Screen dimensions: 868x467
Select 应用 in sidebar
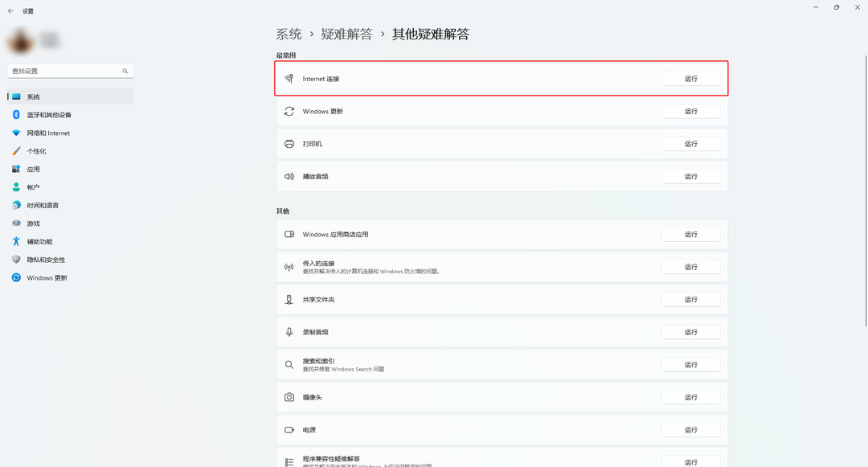[70, 169]
